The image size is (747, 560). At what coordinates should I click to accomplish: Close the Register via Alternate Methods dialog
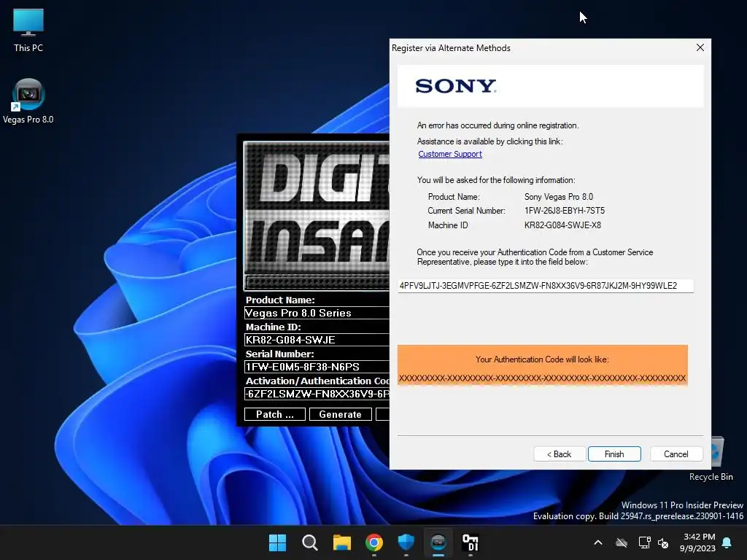pyautogui.click(x=700, y=47)
